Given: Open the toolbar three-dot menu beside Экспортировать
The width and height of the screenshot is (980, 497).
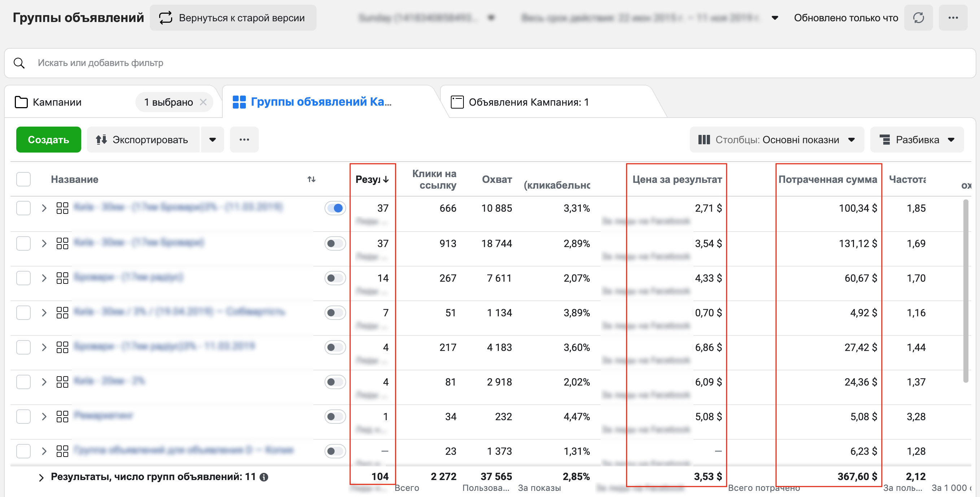Looking at the screenshot, I should pyautogui.click(x=244, y=140).
